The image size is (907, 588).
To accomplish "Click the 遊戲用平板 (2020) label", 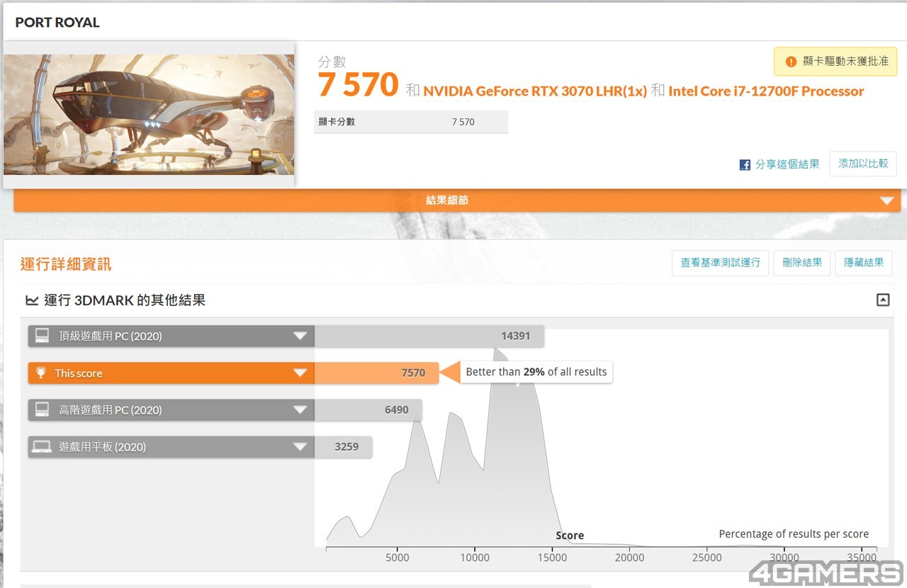I will click(102, 446).
